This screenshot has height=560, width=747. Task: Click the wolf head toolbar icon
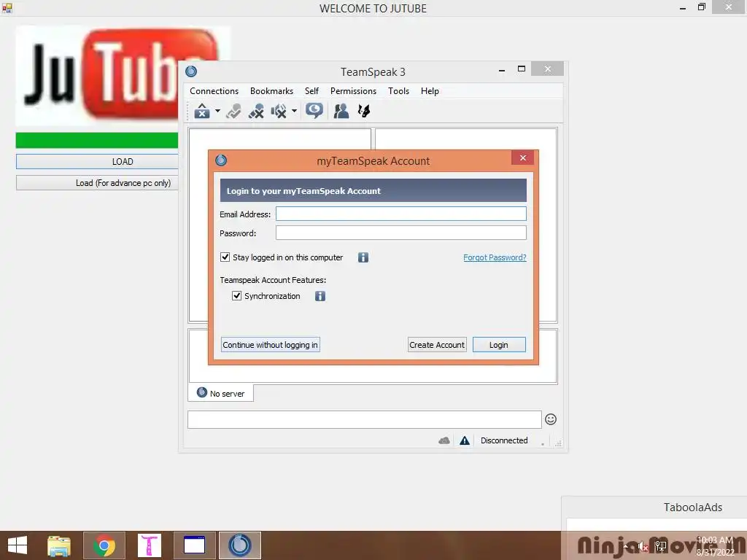(364, 111)
